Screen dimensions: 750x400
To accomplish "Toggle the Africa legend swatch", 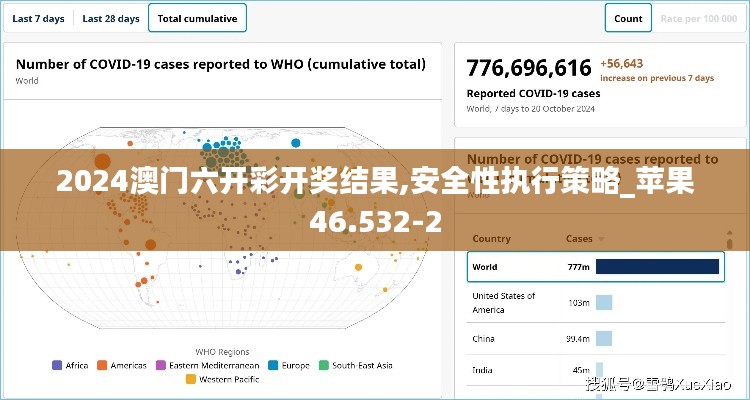I will [57, 365].
